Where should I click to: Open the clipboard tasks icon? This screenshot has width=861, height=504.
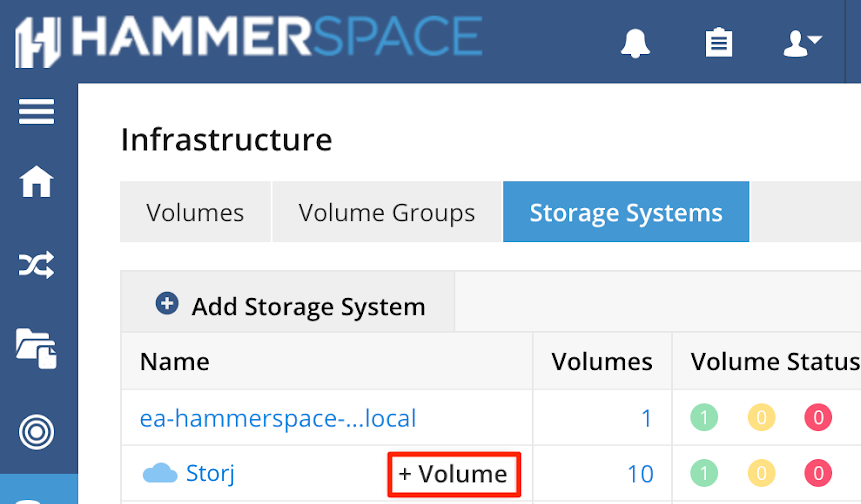[719, 42]
